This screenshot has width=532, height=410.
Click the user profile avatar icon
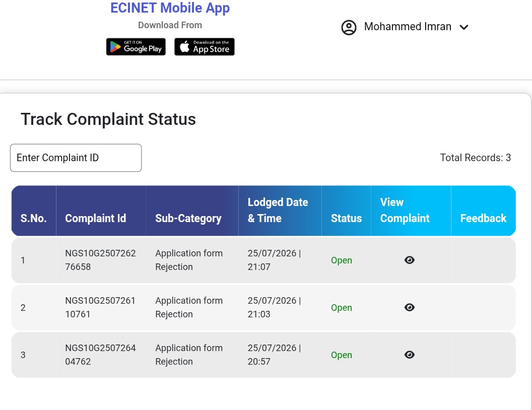pyautogui.click(x=349, y=28)
